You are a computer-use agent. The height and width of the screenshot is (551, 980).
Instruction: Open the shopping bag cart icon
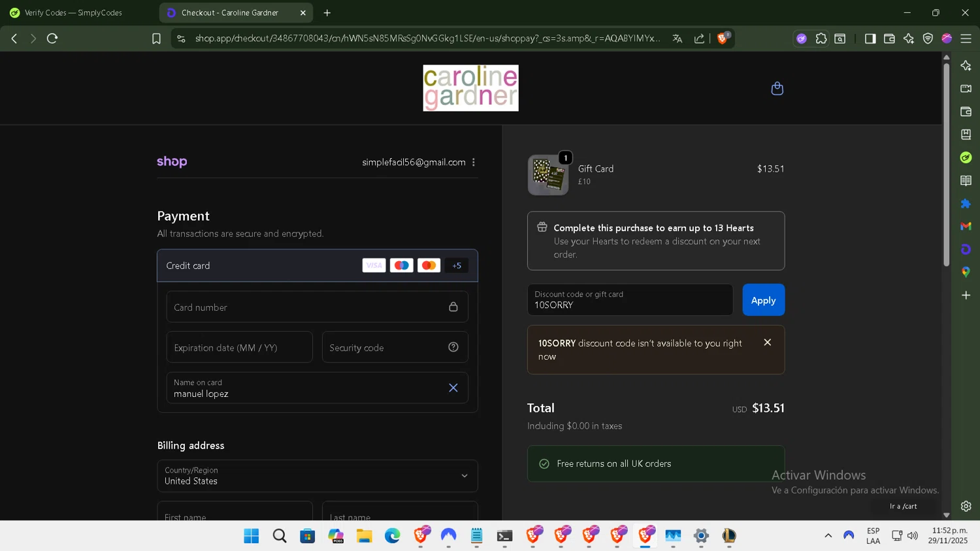(777, 88)
